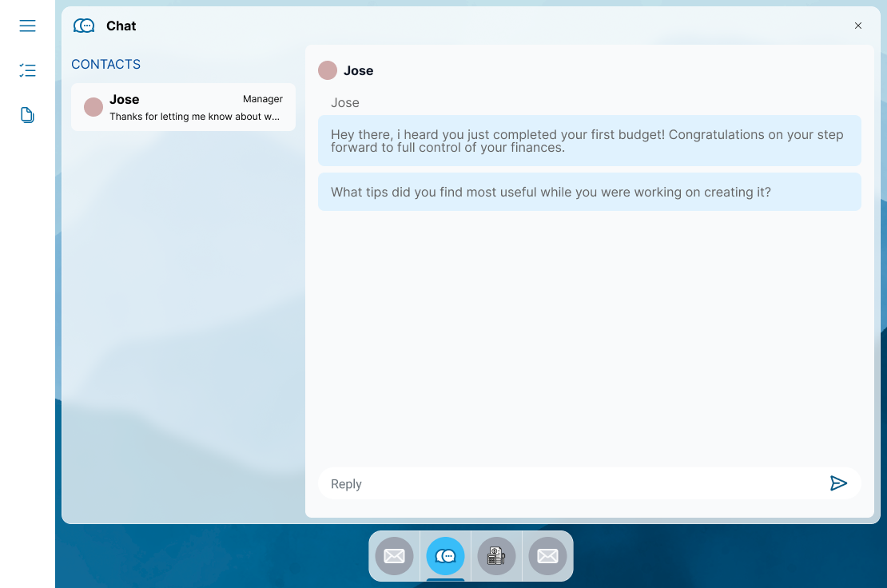Click the 'Hey there, i heard' message bubble
The height and width of the screenshot is (588, 887).
[590, 141]
